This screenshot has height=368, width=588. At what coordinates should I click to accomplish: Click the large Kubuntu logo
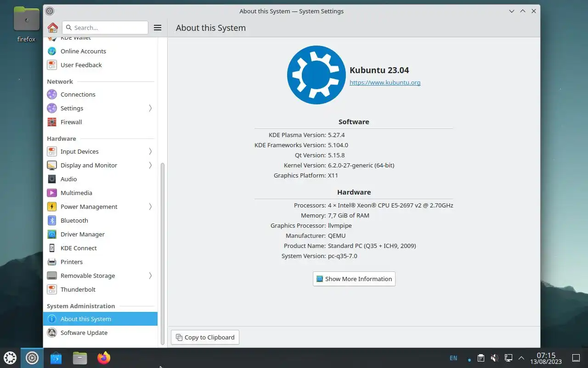tap(316, 75)
